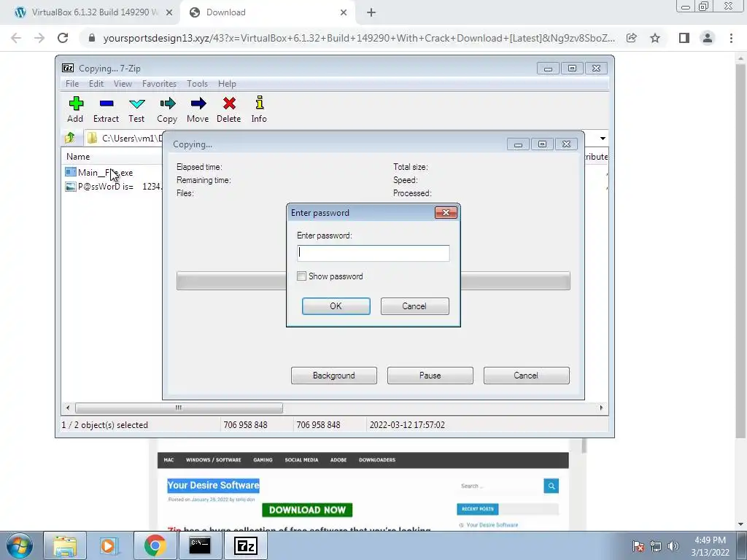Open the GAMING nav item
This screenshot has width=747, height=560.
tap(263, 460)
